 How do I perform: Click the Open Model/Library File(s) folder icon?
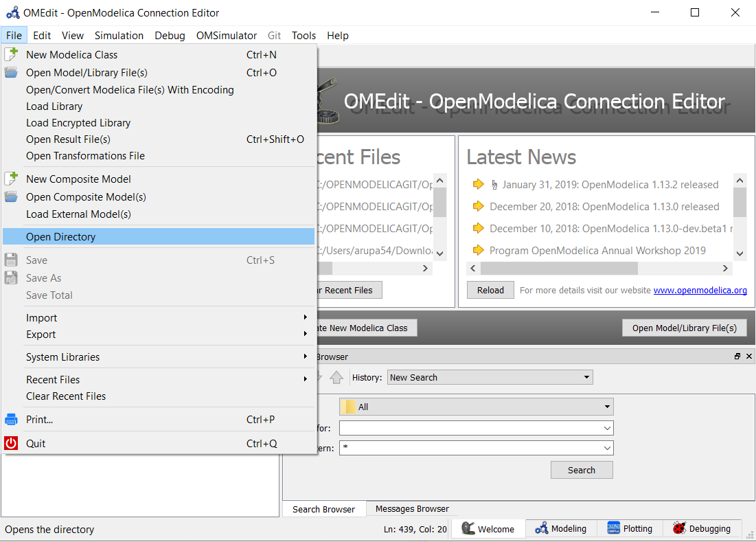pyautogui.click(x=11, y=72)
